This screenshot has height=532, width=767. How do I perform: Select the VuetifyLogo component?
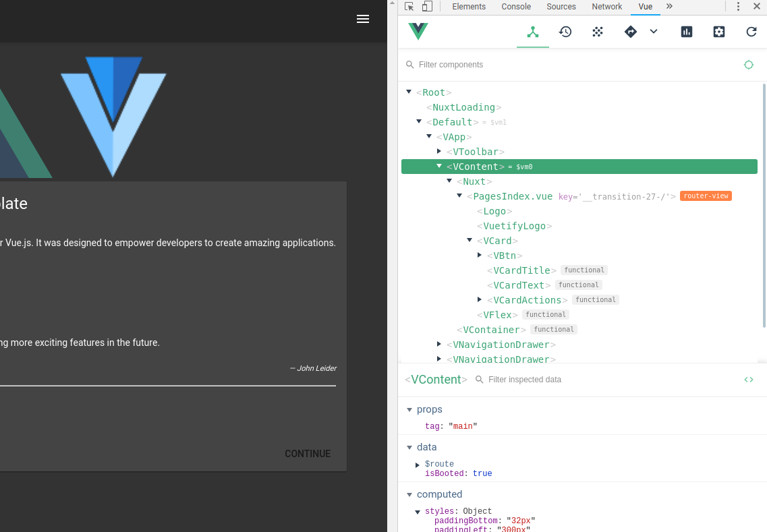point(515,226)
